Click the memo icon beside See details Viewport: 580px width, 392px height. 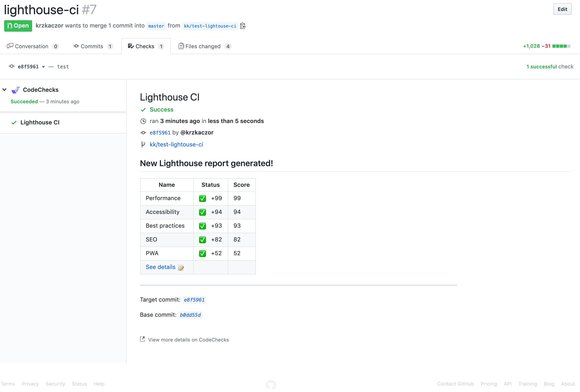pyautogui.click(x=181, y=267)
